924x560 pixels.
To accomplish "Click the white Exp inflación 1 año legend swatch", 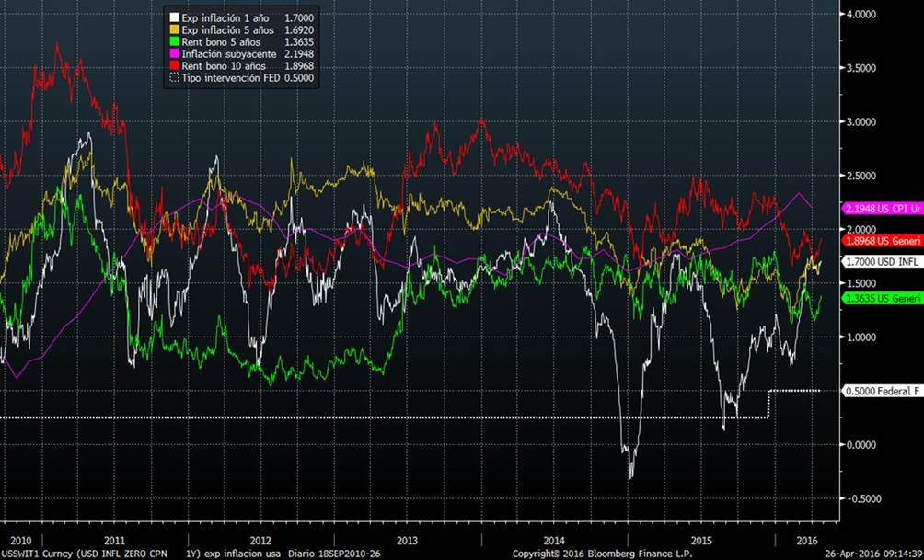I will (x=174, y=18).
